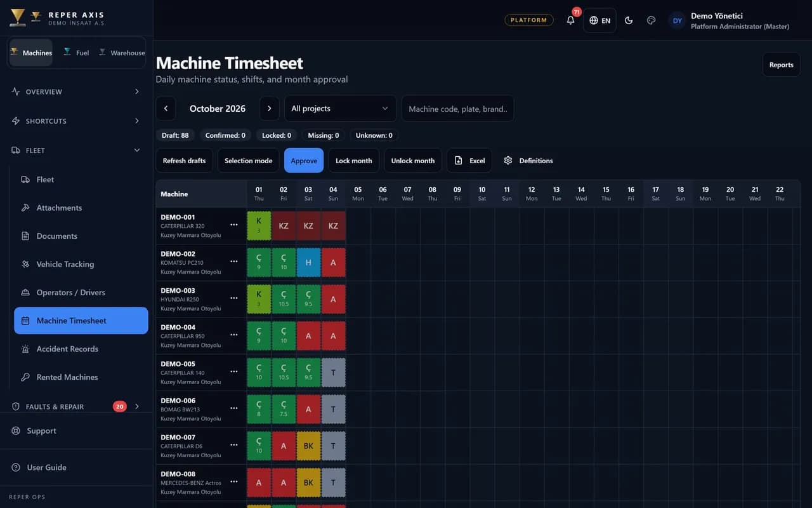Open Vehicle Tracking sidebar item
Image resolution: width=812 pixels, height=508 pixels.
click(81, 264)
